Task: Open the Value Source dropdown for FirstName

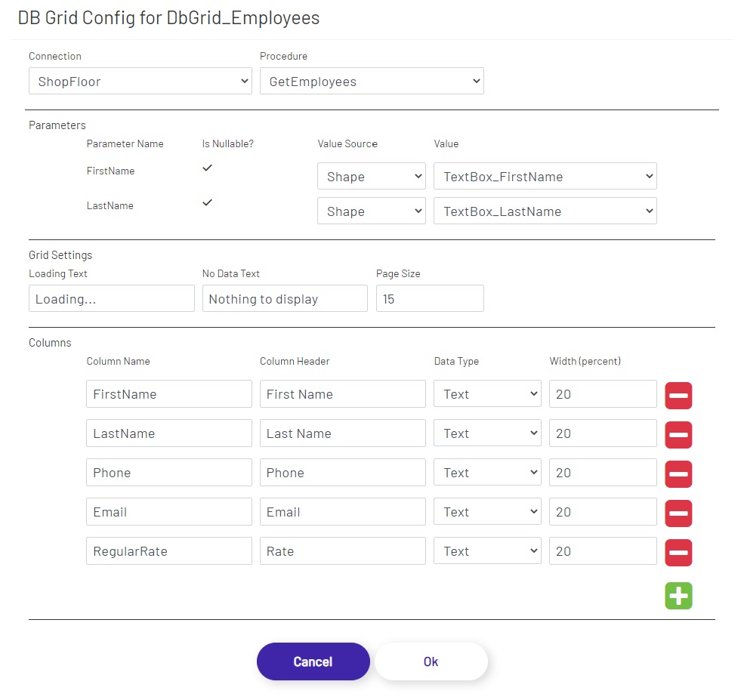Action: 371,176
